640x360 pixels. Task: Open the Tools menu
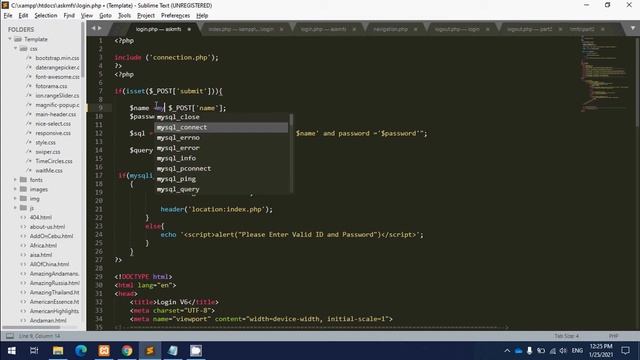tap(124, 16)
